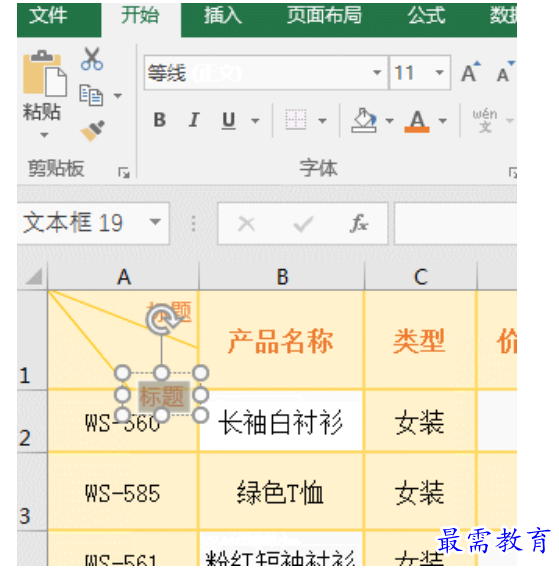The height and width of the screenshot is (572, 559).
Task: Click the insert function fx icon
Action: pos(359,223)
